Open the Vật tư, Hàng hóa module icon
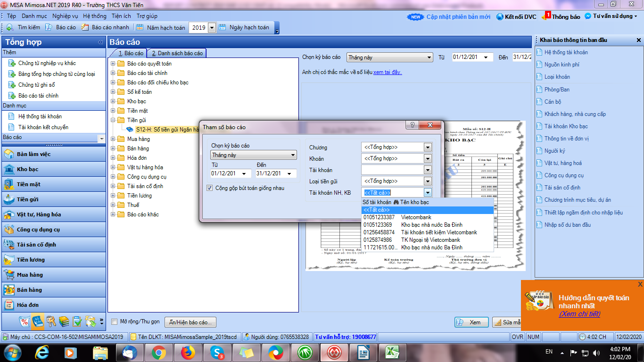The width and height of the screenshot is (644, 362). click(x=8, y=214)
